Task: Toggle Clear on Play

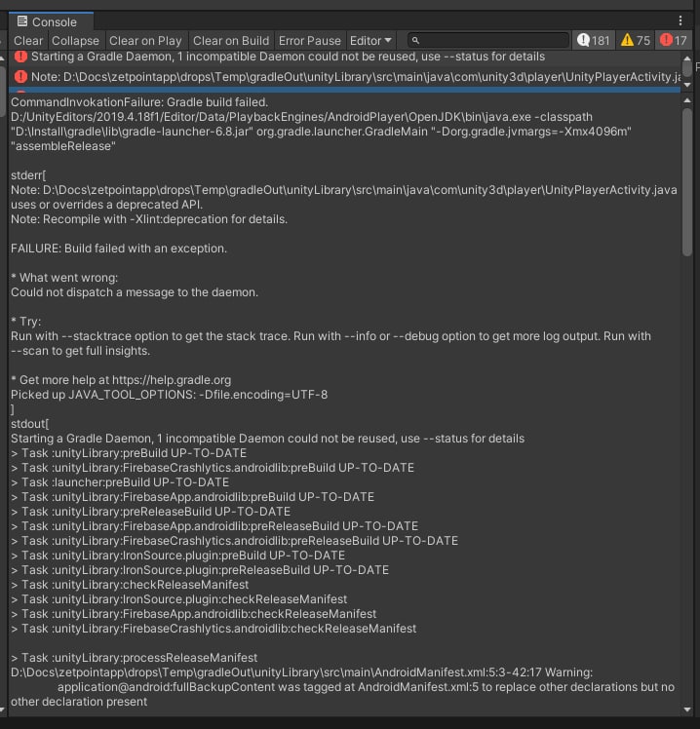Action: [x=145, y=41]
